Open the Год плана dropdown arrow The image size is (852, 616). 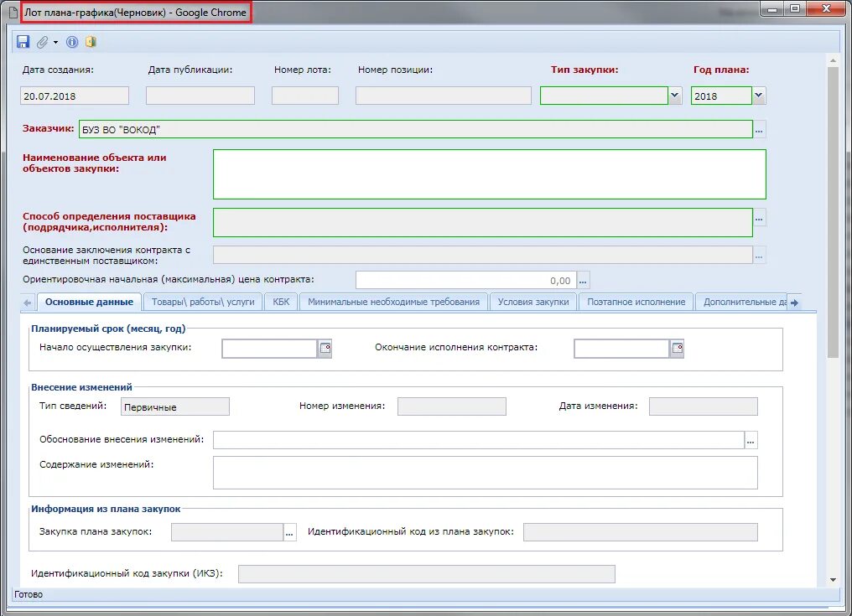[759, 96]
